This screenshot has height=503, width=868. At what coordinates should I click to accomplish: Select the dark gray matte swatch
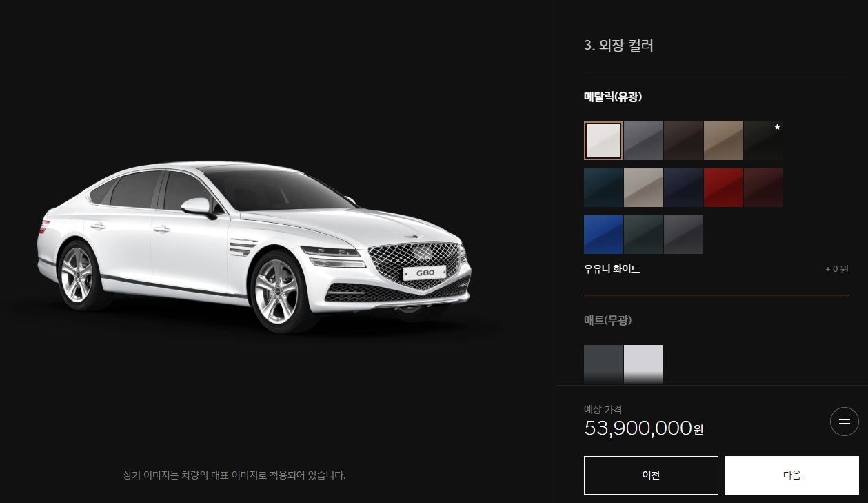pos(603,364)
